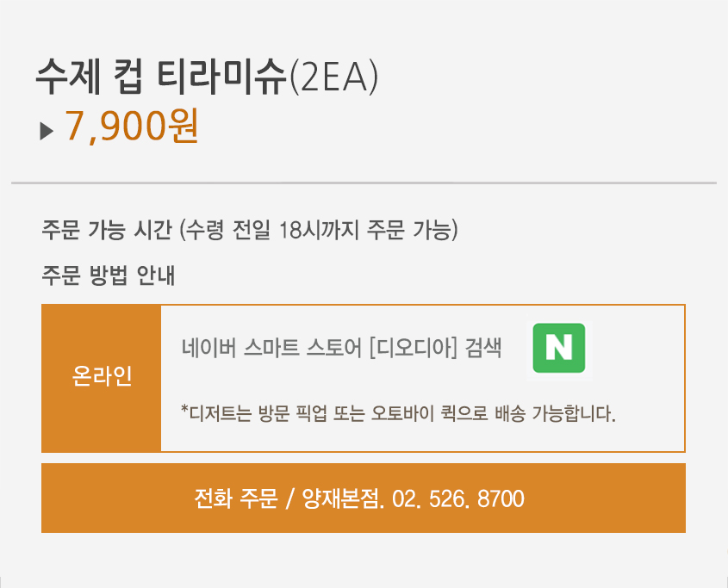Select the orange 온라인 label box
Image resolution: width=728 pixels, height=588 pixels.
pyautogui.click(x=102, y=378)
